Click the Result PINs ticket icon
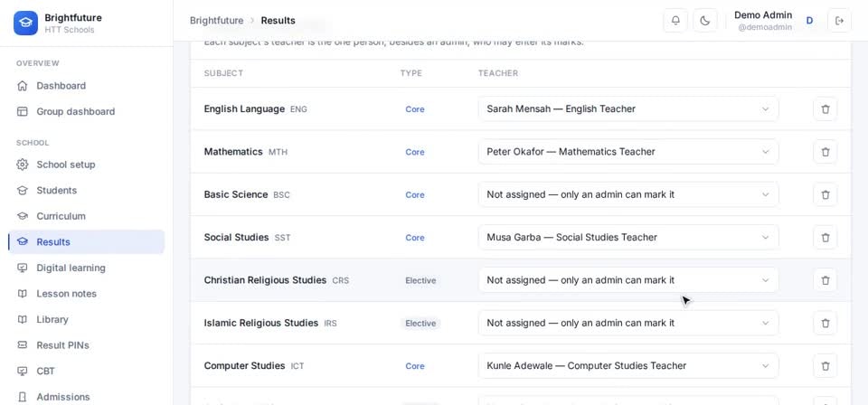Viewport: 868px width, 405px height. click(22, 345)
